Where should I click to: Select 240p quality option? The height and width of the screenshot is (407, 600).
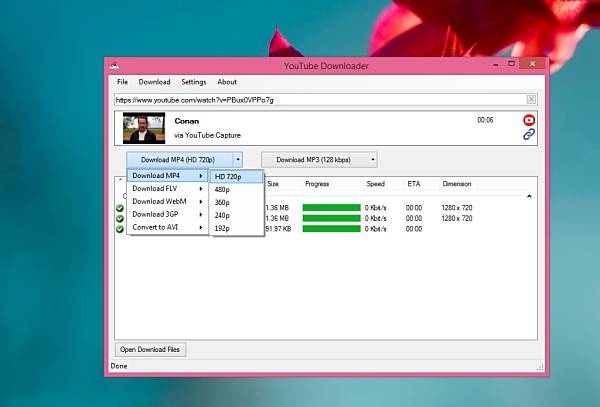[236, 215]
